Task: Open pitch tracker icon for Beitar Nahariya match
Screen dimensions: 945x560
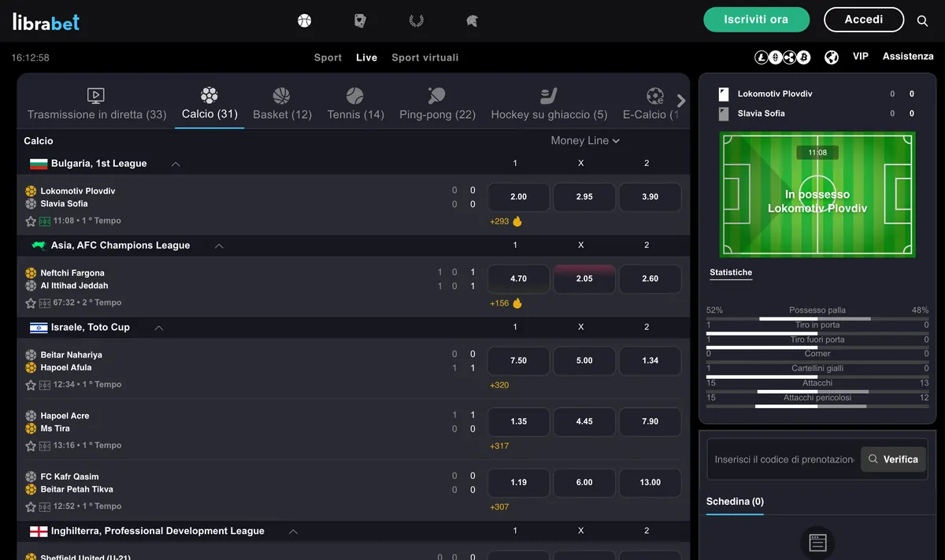Action: (44, 385)
